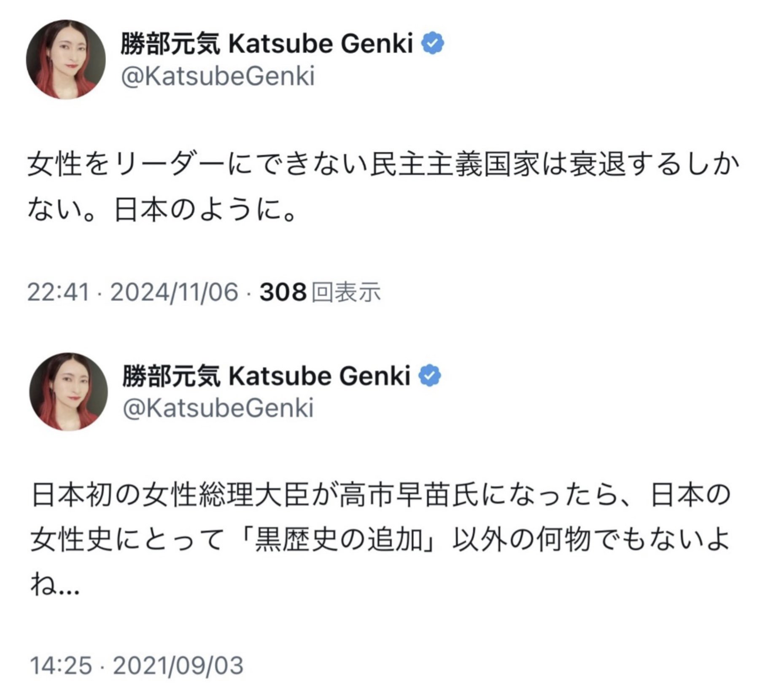
Task: Open the @KatsubeGenki handle in the top tweet
Action: point(218,77)
